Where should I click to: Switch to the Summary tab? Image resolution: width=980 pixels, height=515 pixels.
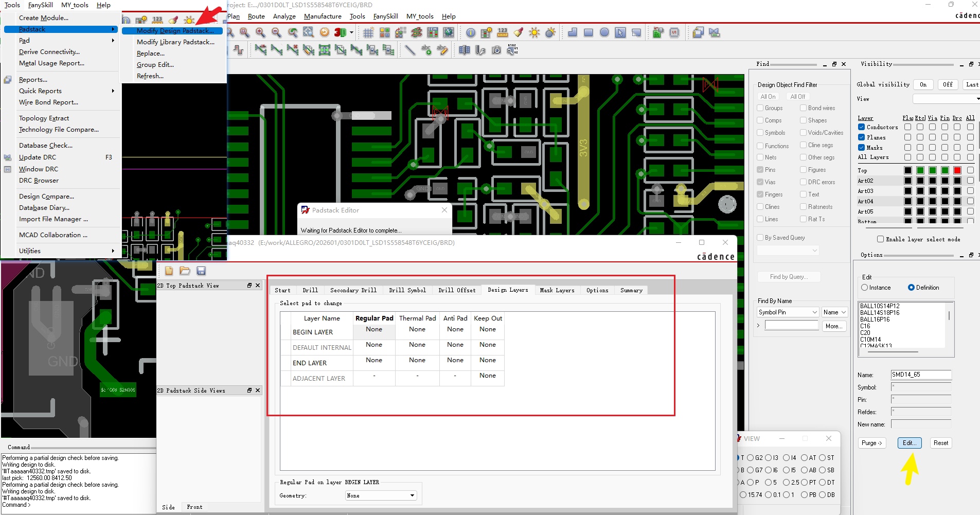[x=631, y=290]
